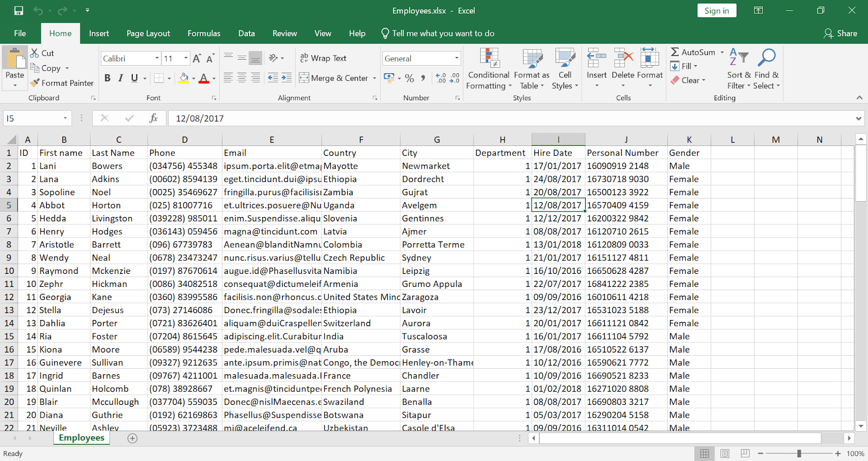
Task: Switch to the Review tab
Action: (284, 33)
